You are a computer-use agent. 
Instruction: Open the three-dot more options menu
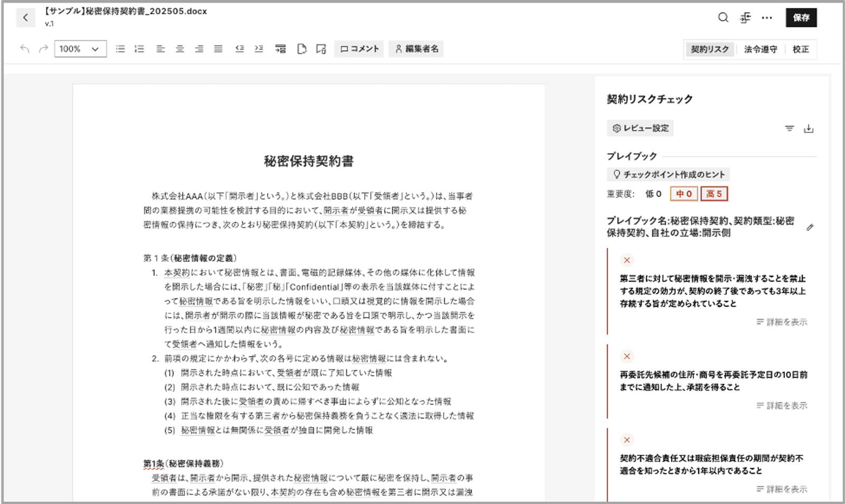pyautogui.click(x=767, y=17)
